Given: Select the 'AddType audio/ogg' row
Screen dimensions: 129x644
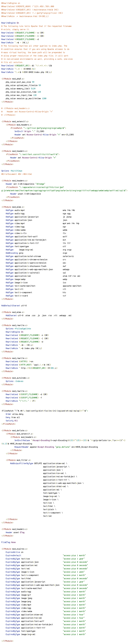Looking at the screenshot, I should click(38, 214).
